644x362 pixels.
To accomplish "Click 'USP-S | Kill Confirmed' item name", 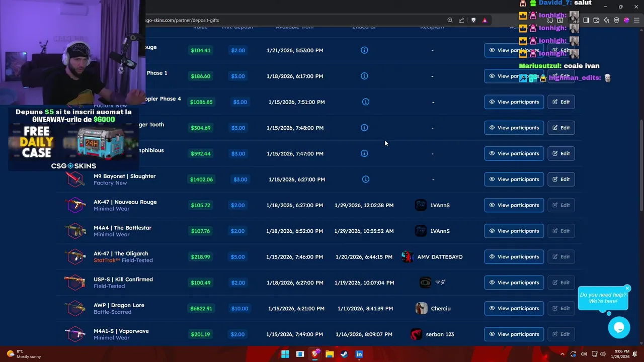I will click(x=123, y=280).
